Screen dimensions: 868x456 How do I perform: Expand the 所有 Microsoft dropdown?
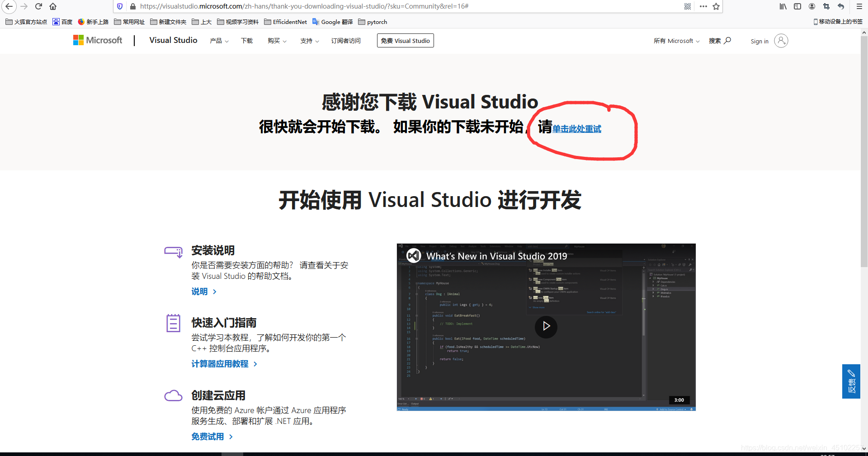coord(677,41)
